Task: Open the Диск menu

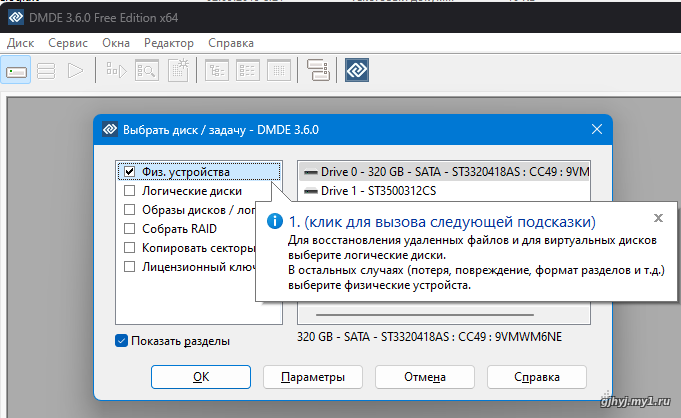Action: pos(20,43)
